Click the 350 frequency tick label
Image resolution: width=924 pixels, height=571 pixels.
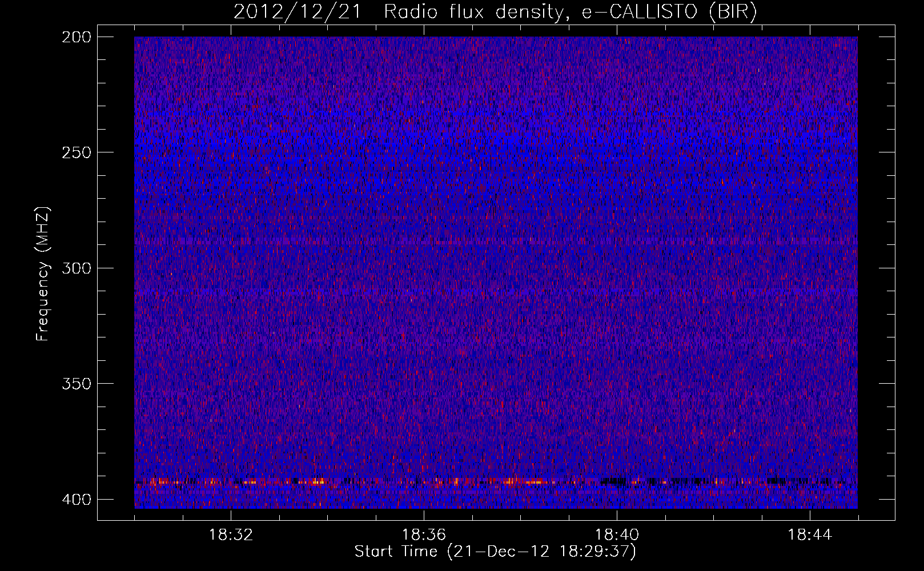(x=77, y=384)
